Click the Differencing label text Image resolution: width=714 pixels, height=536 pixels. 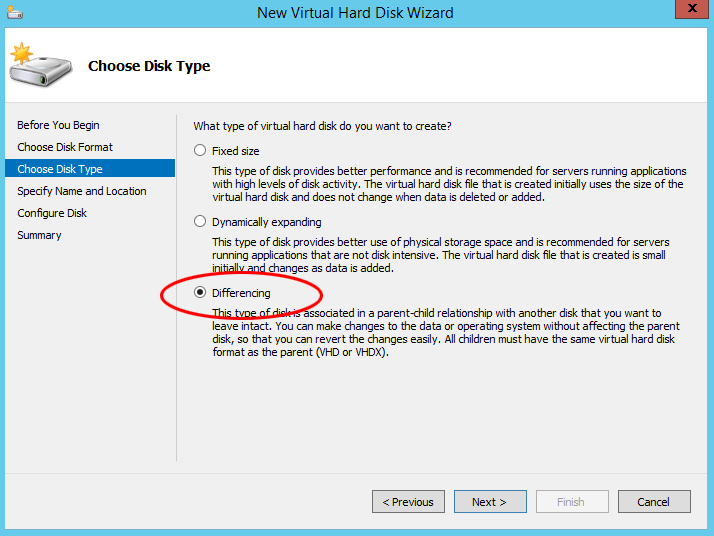point(241,293)
